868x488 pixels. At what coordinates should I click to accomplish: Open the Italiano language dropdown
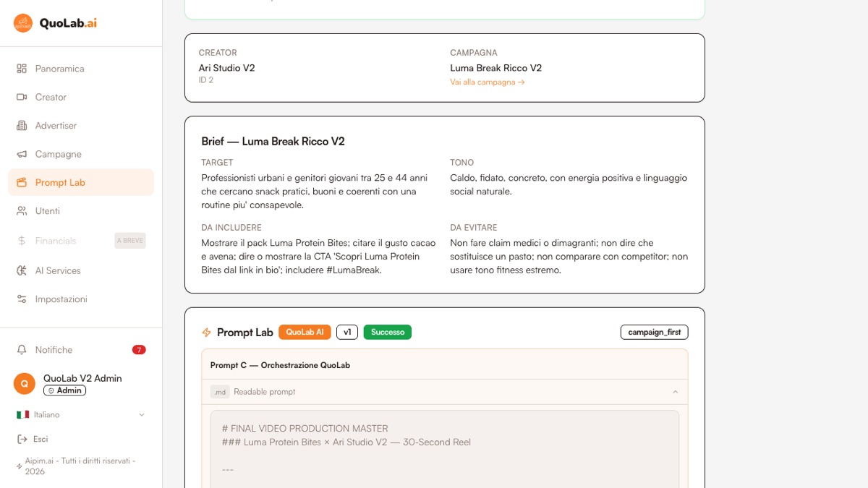click(x=81, y=415)
